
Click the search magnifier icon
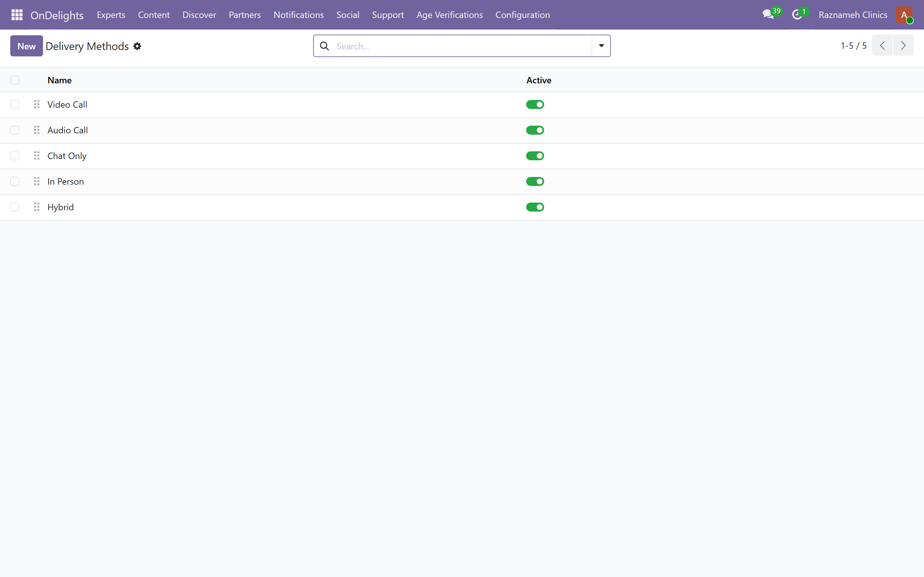pos(324,46)
